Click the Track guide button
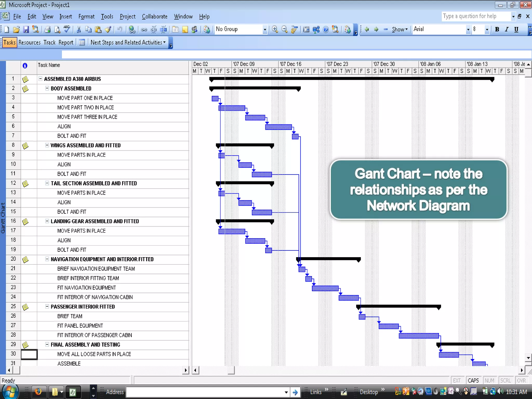 point(49,42)
